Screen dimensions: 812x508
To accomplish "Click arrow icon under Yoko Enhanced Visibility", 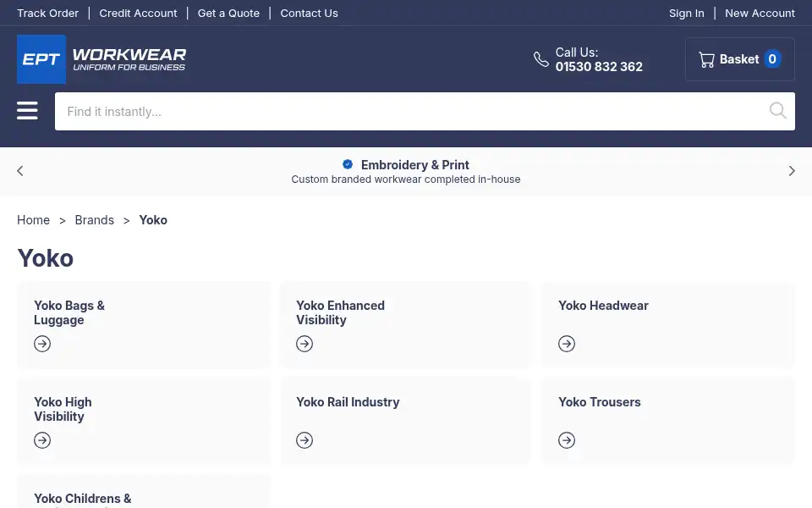I will [x=304, y=344].
